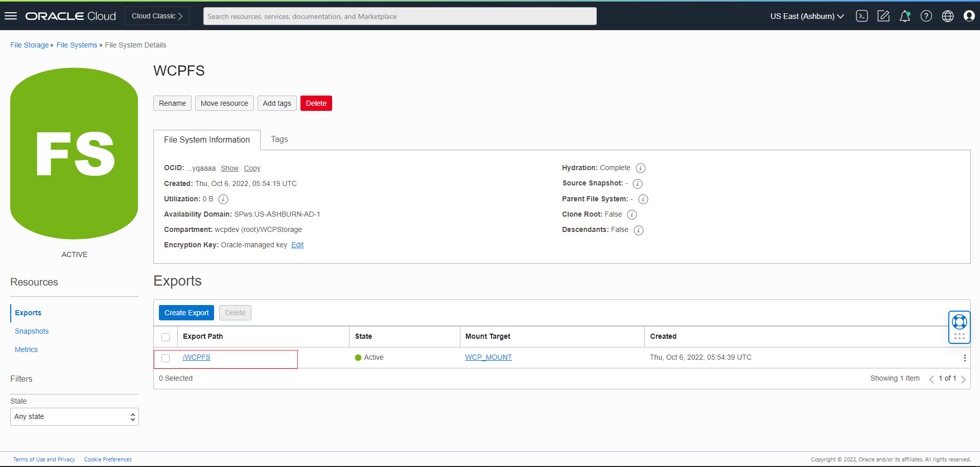This screenshot has height=467, width=980.
Task: Open the Cloud Classic selector
Action: pos(157,16)
